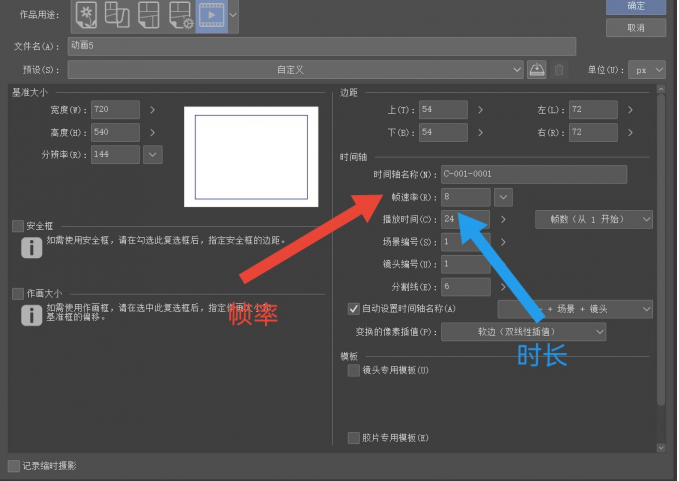Viewport: 679px width, 481px height.
Task: Click the 镜头编号 field
Action: click(x=466, y=264)
